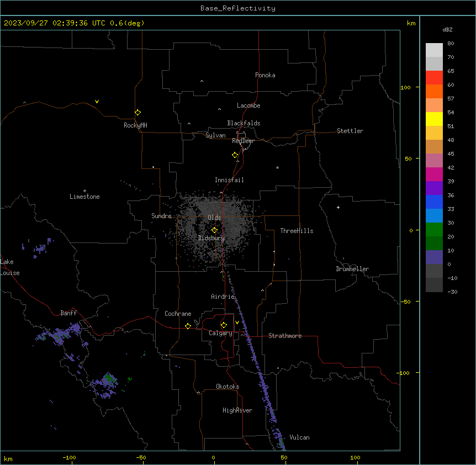Click the Drumheller city label
The height and width of the screenshot is (465, 476).
pos(352,269)
